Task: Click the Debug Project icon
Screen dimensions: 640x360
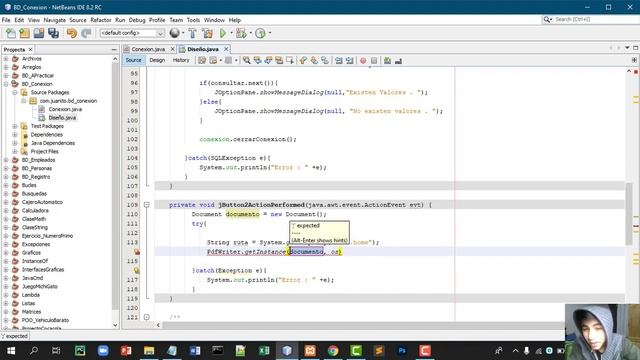Action: pyautogui.click(x=241, y=33)
